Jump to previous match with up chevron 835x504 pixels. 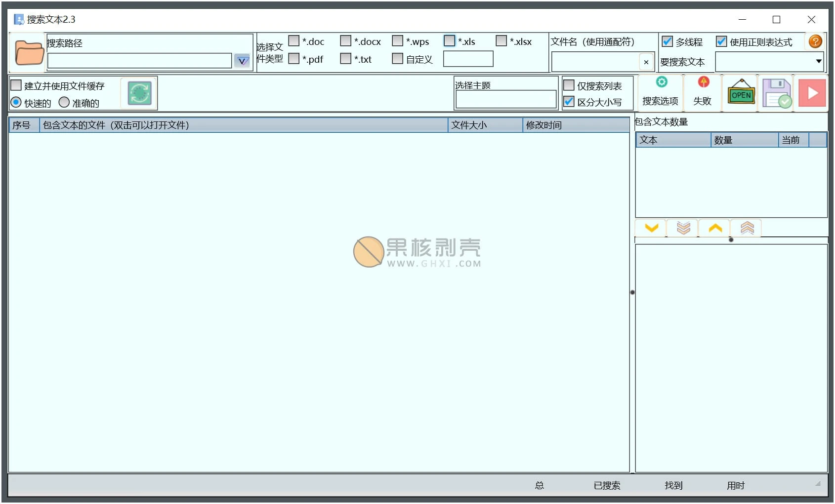click(715, 228)
